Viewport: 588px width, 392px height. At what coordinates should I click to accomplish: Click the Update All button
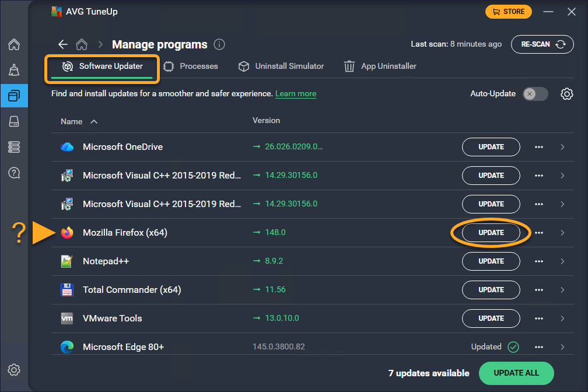point(516,373)
